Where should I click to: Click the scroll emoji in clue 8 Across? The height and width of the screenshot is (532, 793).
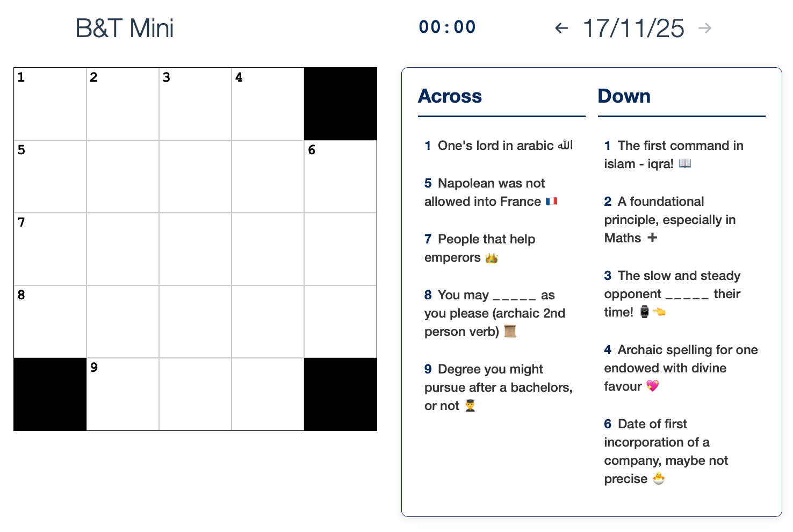(509, 332)
